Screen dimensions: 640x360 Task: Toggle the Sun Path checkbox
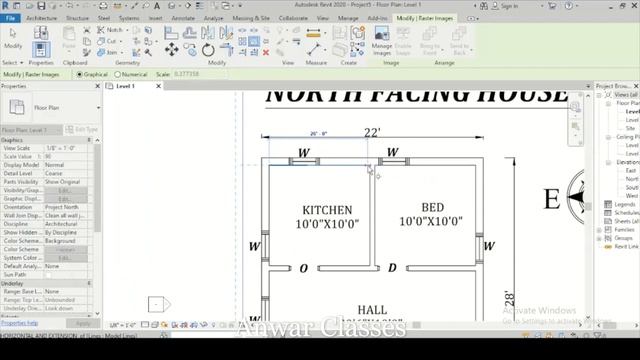48,275
